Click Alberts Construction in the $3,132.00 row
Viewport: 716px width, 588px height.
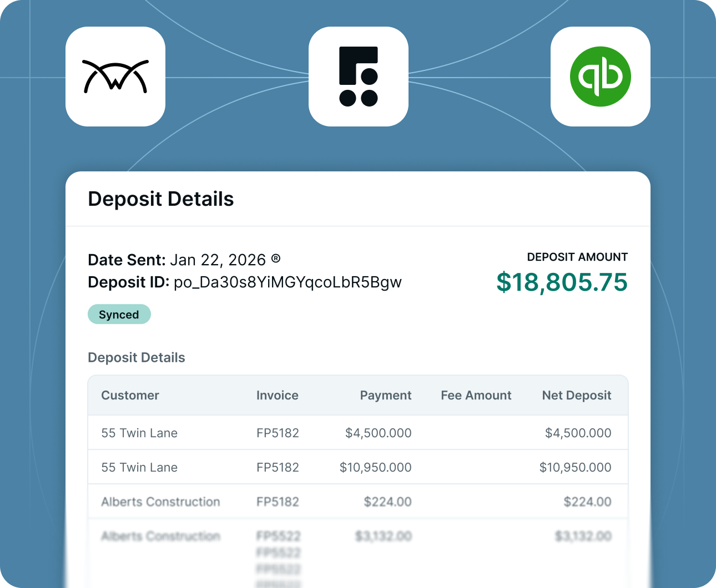[x=160, y=536]
